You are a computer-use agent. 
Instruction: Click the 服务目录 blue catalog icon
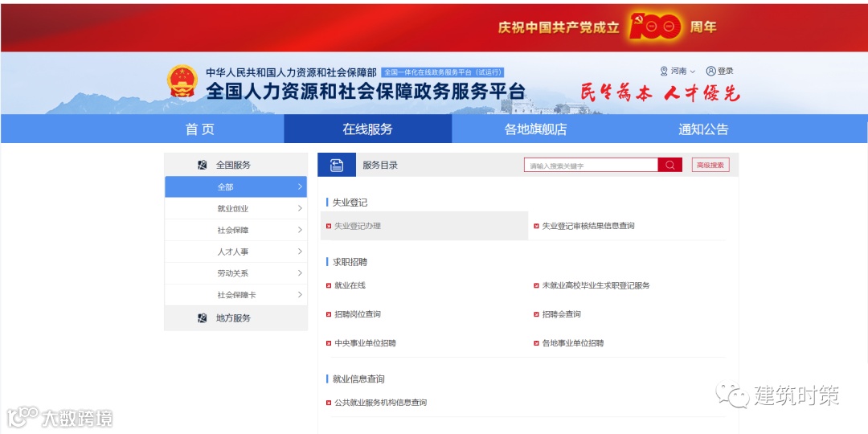337,165
